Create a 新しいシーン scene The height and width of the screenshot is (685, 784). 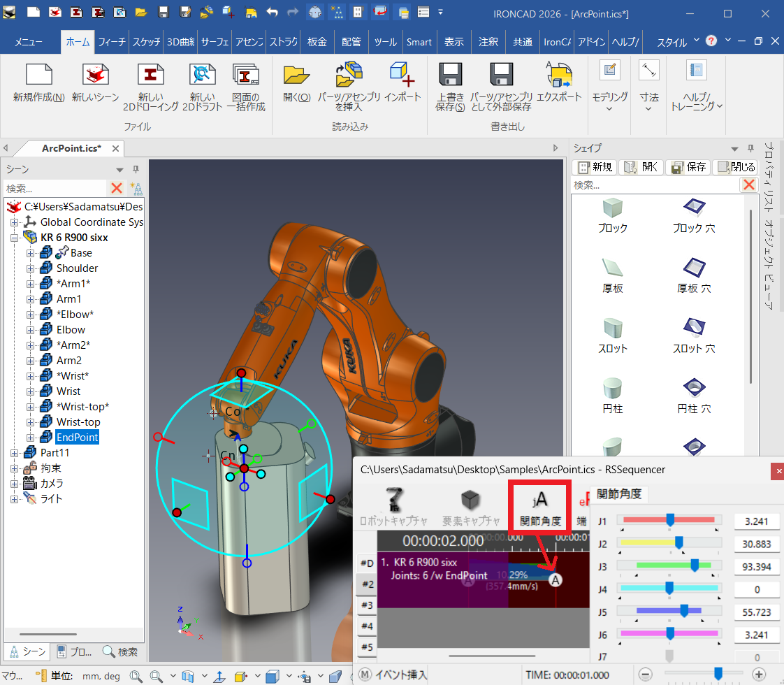click(96, 75)
